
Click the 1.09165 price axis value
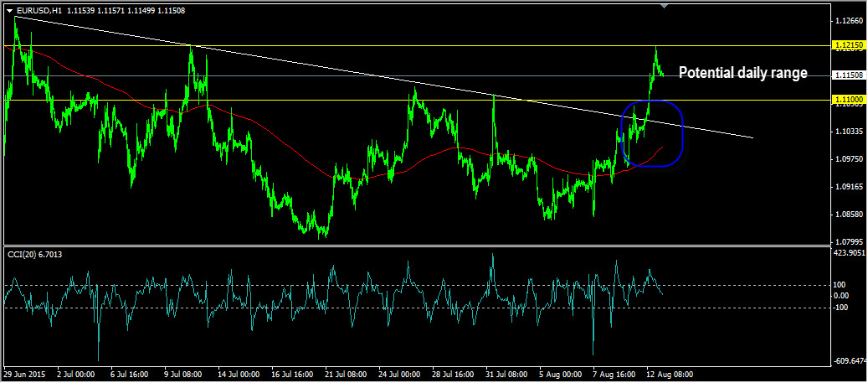coord(850,187)
